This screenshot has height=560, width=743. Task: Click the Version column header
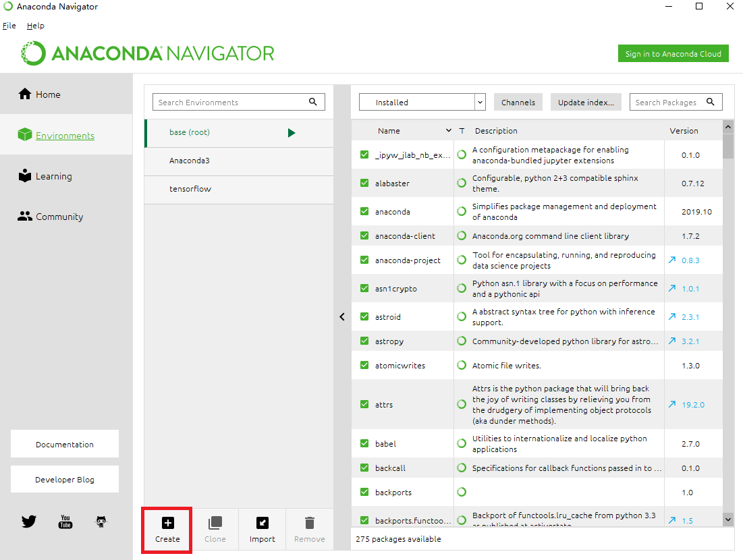(x=684, y=130)
